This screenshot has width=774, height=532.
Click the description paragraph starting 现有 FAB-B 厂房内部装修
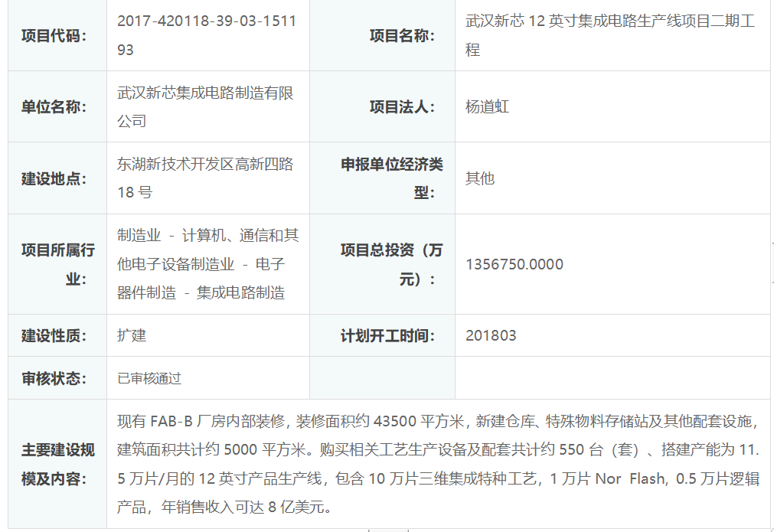(x=439, y=464)
